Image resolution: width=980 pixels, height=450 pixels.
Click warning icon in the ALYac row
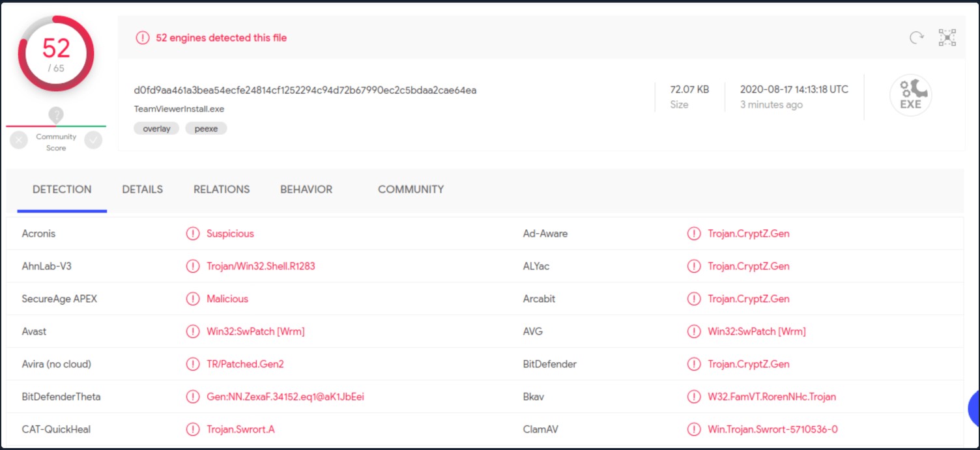pyautogui.click(x=694, y=266)
